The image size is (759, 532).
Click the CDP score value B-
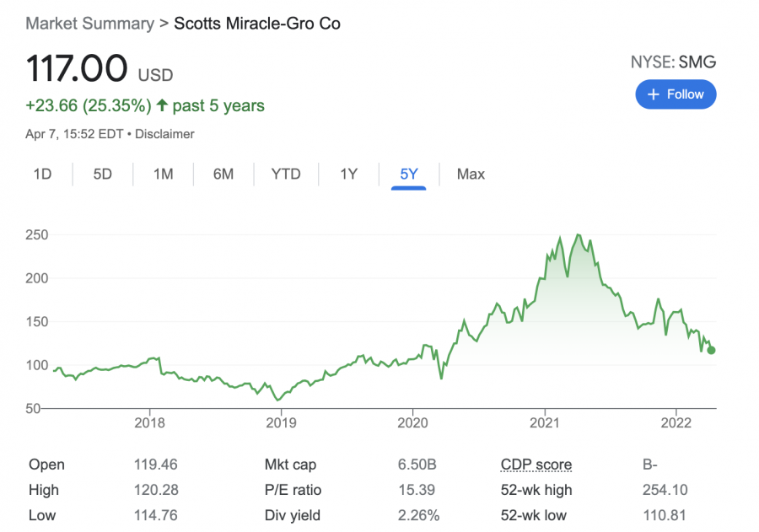[x=649, y=465]
